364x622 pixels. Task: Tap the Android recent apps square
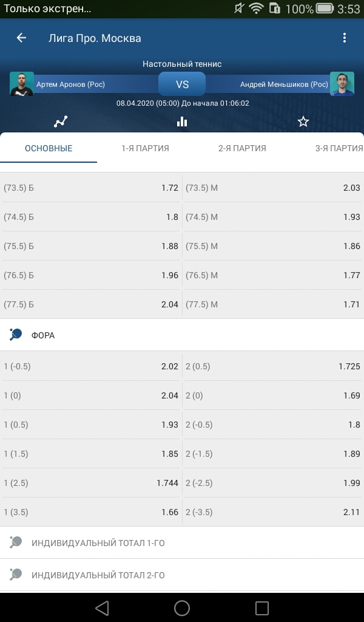pyautogui.click(x=262, y=607)
